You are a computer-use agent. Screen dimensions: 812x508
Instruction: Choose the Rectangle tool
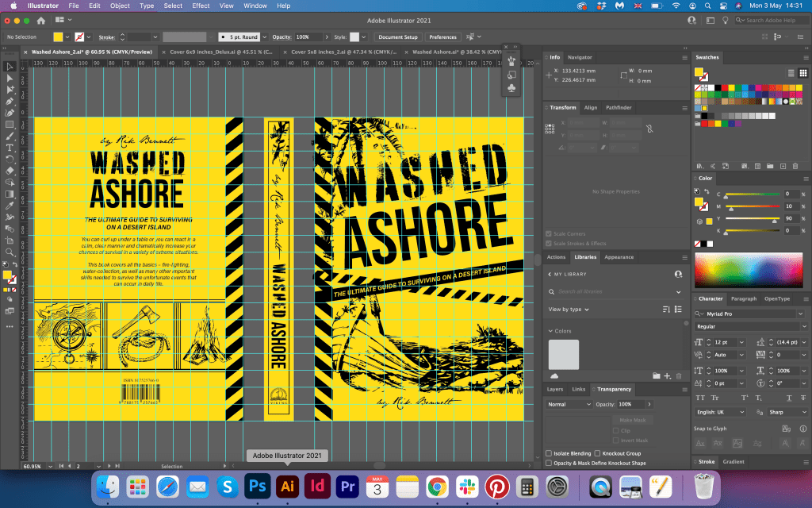coord(10,125)
